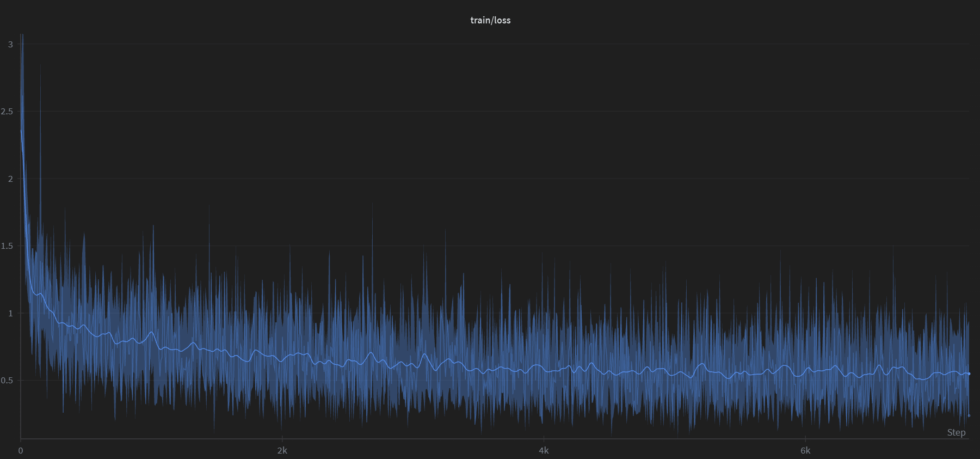Click the smoothed loss line start near 2.4
Viewport: 980px width, 459px height.
click(21, 131)
